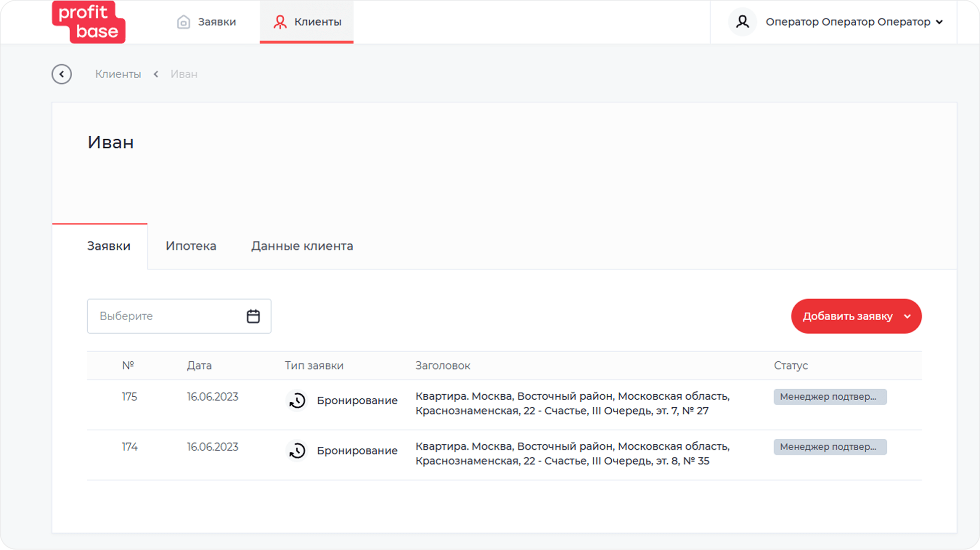Click the Дата column header
The image size is (980, 550).
pyautogui.click(x=199, y=366)
